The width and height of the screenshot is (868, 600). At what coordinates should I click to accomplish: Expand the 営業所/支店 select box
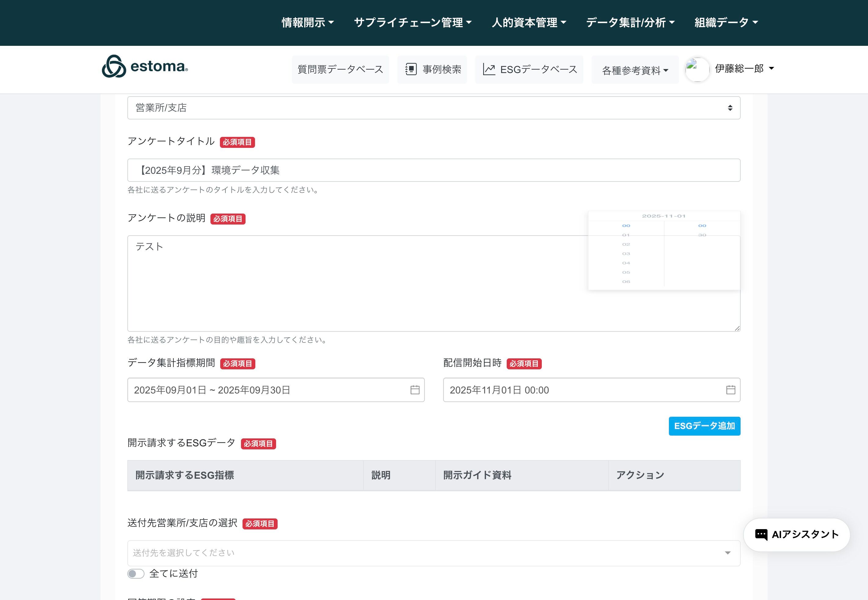click(434, 108)
